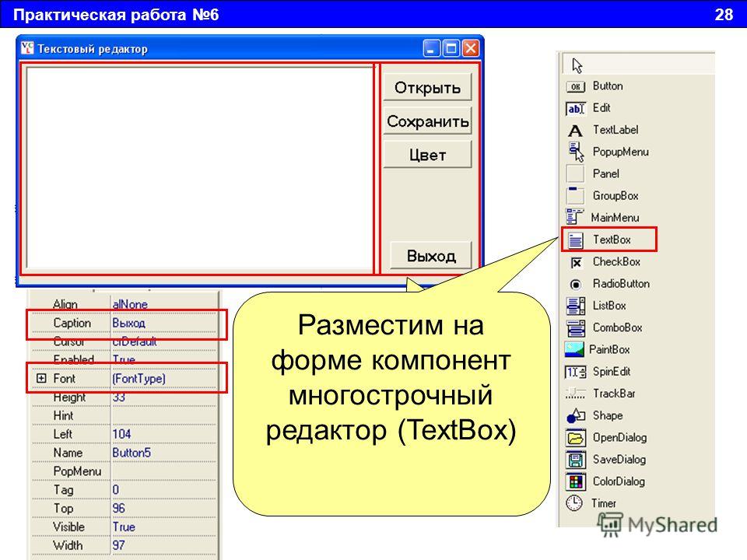This screenshot has width=747, height=560.
Task: Choose the SaveDialog component icon
Action: point(576,460)
